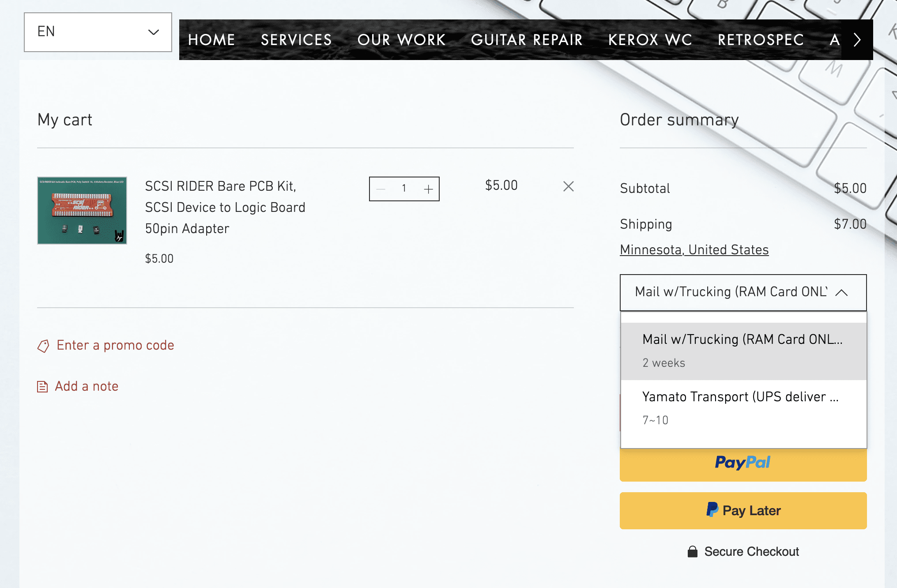Click the quantity input field showing 1
The image size is (897, 588).
point(404,189)
